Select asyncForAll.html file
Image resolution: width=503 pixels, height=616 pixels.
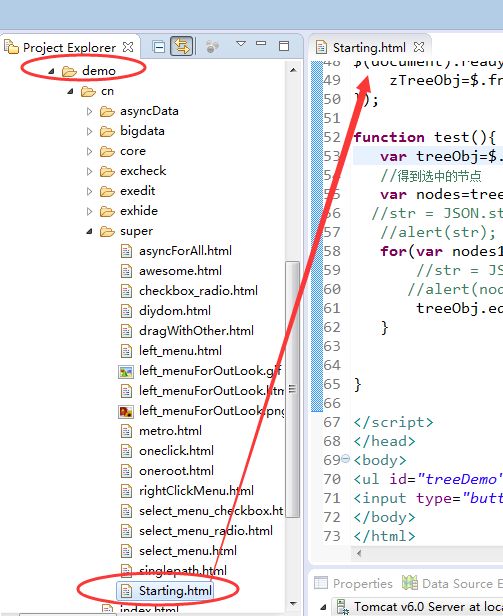click(185, 251)
